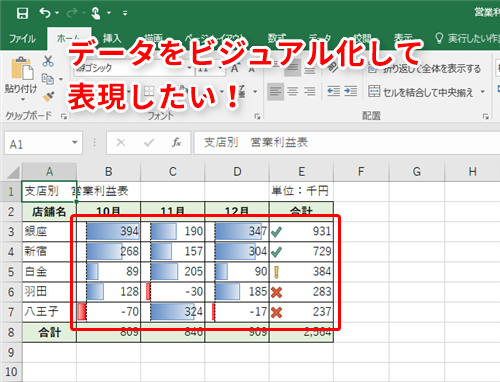
Task: Expand the セルを結合して中央揃え dropdown arrow
Action: point(483,91)
